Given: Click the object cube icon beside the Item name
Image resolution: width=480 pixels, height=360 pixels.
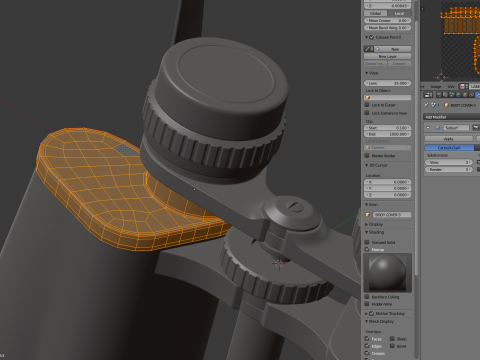Looking at the screenshot, I should (368, 215).
